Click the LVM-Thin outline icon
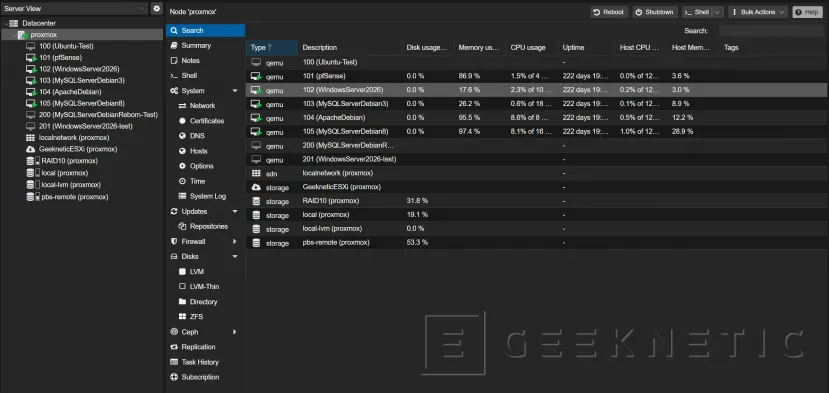829x393 pixels. point(182,287)
